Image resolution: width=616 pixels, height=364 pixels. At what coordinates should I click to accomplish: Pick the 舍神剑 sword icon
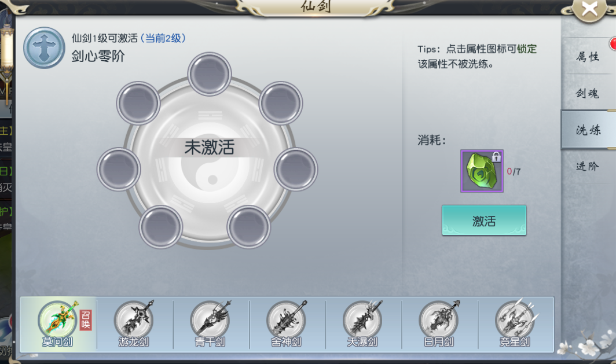pos(286,321)
